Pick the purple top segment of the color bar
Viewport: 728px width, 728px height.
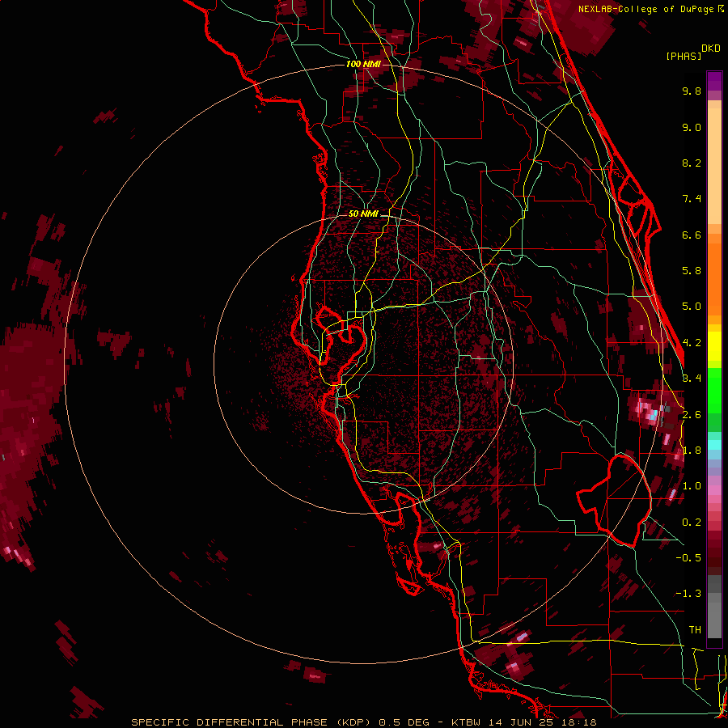(x=714, y=81)
